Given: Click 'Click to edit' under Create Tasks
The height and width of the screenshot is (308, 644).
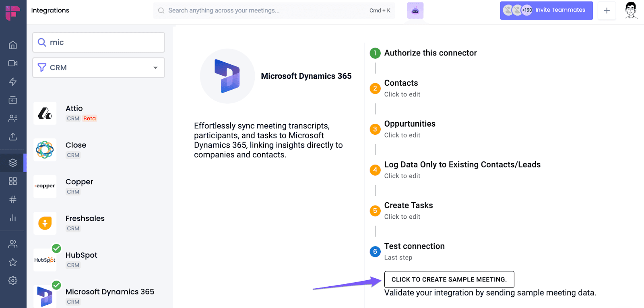Looking at the screenshot, I should [402, 217].
